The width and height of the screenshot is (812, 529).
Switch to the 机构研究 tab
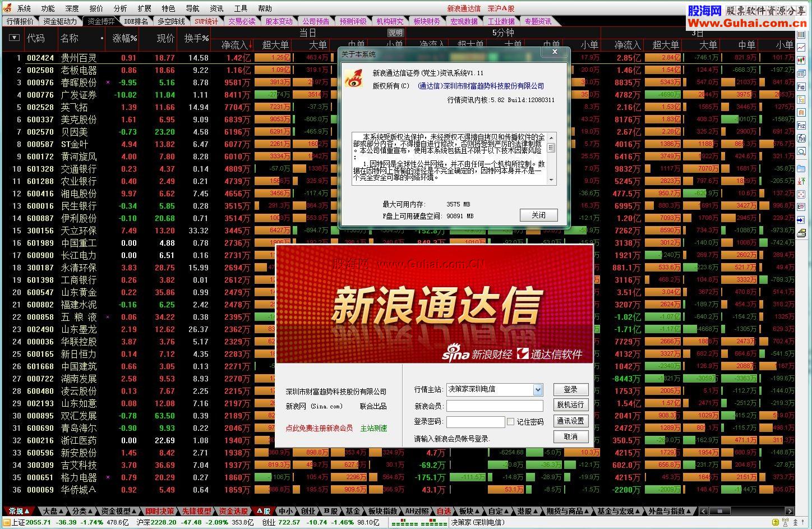point(390,21)
